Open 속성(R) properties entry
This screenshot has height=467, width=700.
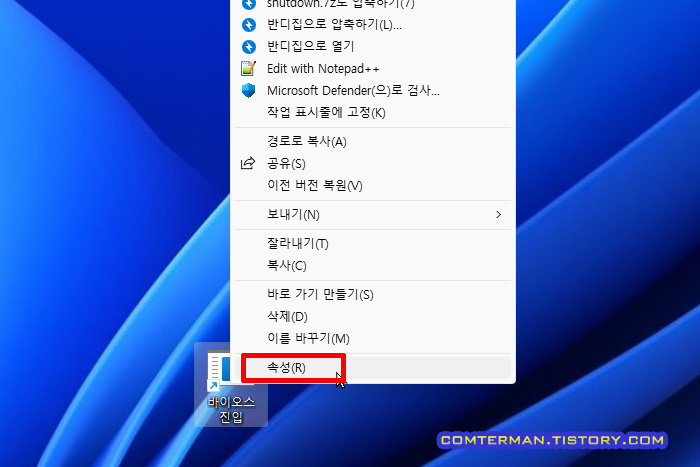373,368
